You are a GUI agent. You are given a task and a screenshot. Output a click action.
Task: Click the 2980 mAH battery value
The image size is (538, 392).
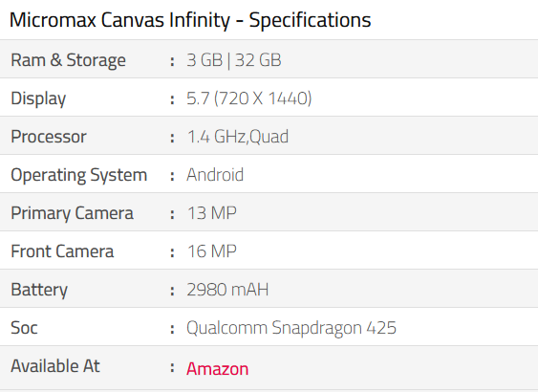point(227,290)
